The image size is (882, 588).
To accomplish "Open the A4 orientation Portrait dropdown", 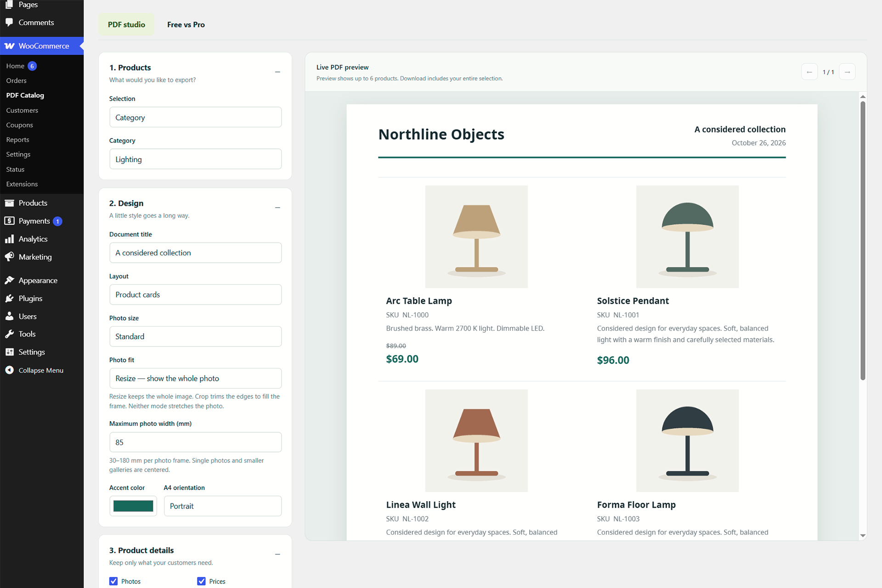I will tap(223, 506).
